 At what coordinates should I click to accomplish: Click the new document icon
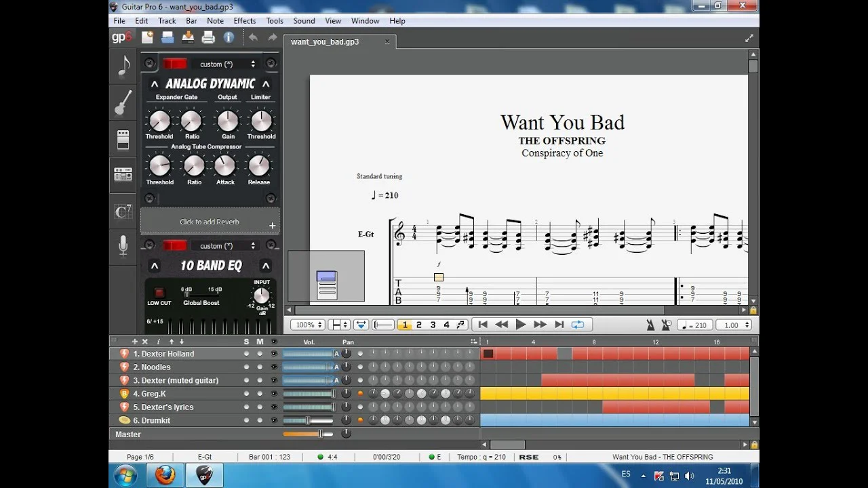tap(147, 38)
